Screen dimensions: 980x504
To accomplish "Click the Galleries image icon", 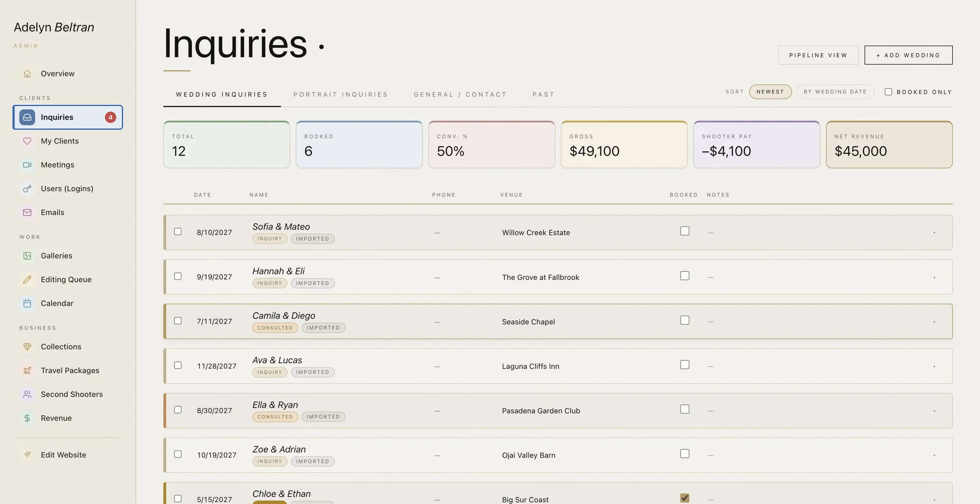I will [27, 256].
